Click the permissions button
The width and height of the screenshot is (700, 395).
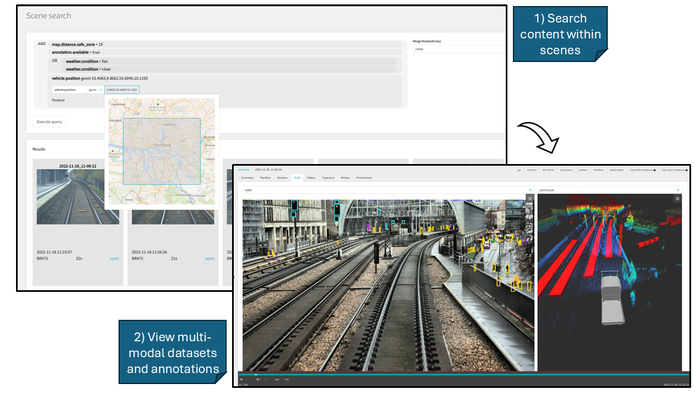click(566, 170)
